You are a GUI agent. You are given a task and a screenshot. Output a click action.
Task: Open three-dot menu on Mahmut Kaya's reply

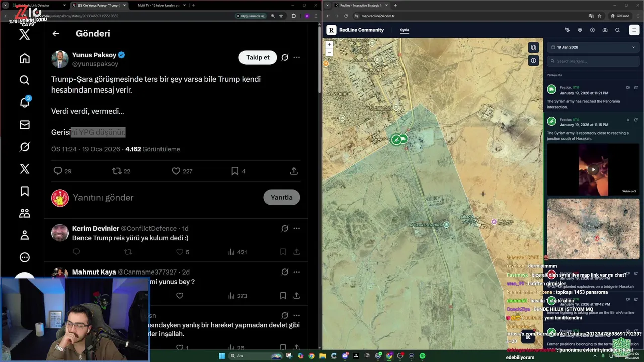297,272
